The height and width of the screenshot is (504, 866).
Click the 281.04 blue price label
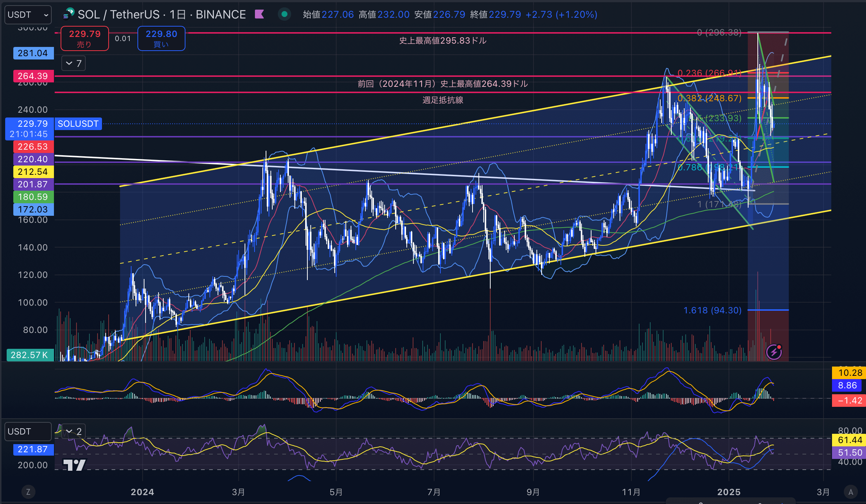[x=33, y=53]
